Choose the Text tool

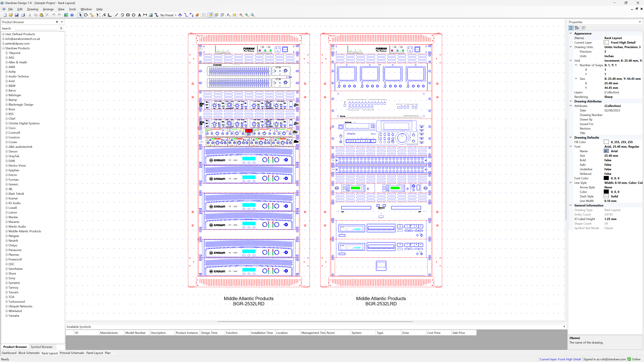[139, 15]
